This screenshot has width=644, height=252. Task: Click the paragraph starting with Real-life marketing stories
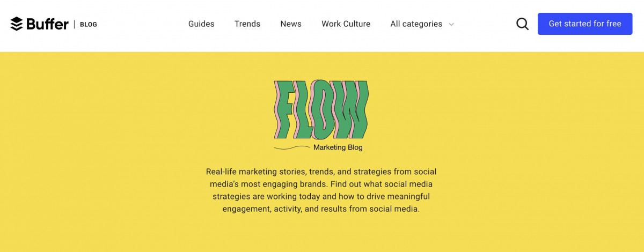click(321, 190)
